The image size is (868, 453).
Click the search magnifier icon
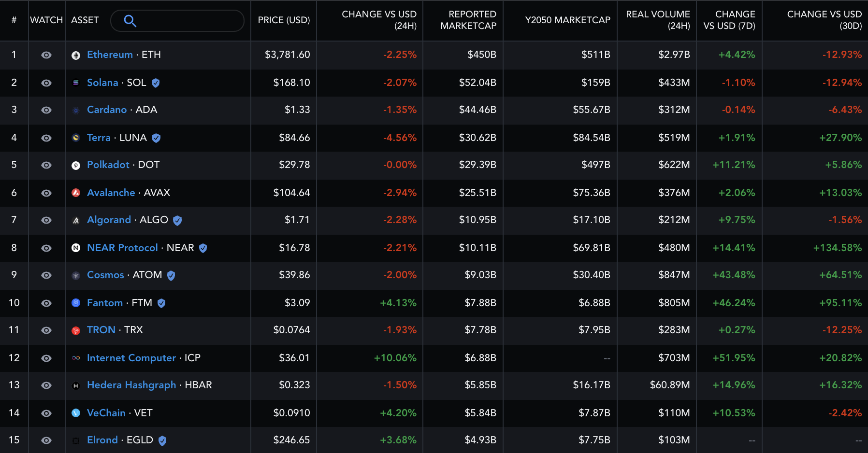click(130, 20)
